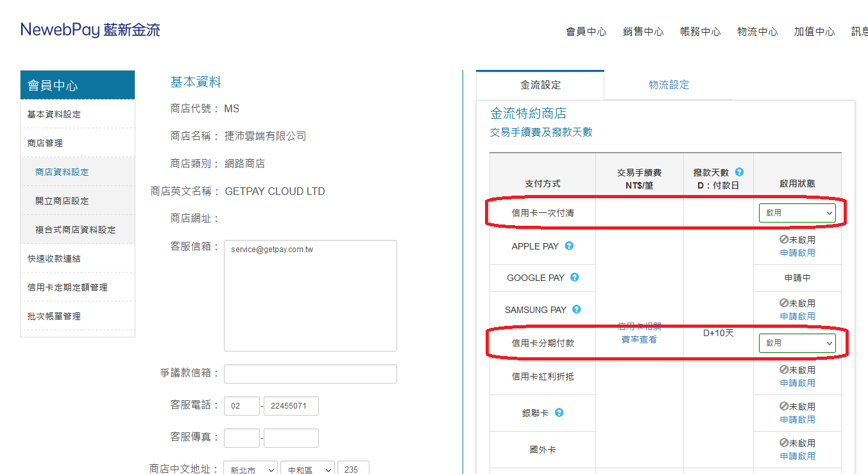Click 申請啟用 link for 國外卡
868x474 pixels.
797,456
